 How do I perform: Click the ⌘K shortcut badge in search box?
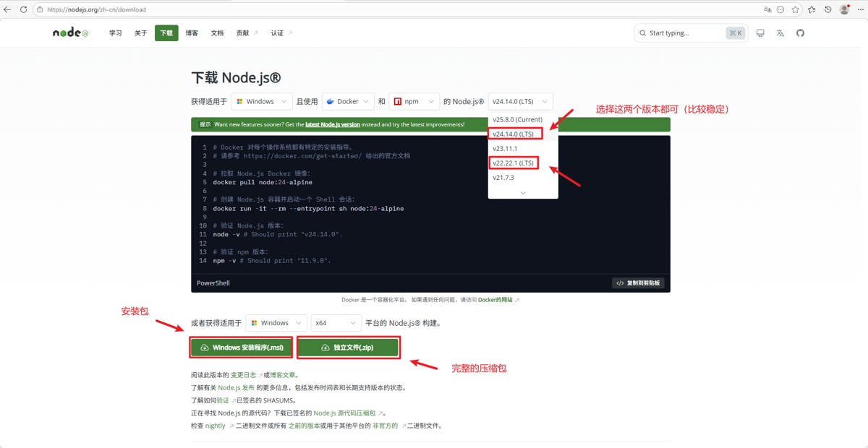(x=735, y=33)
